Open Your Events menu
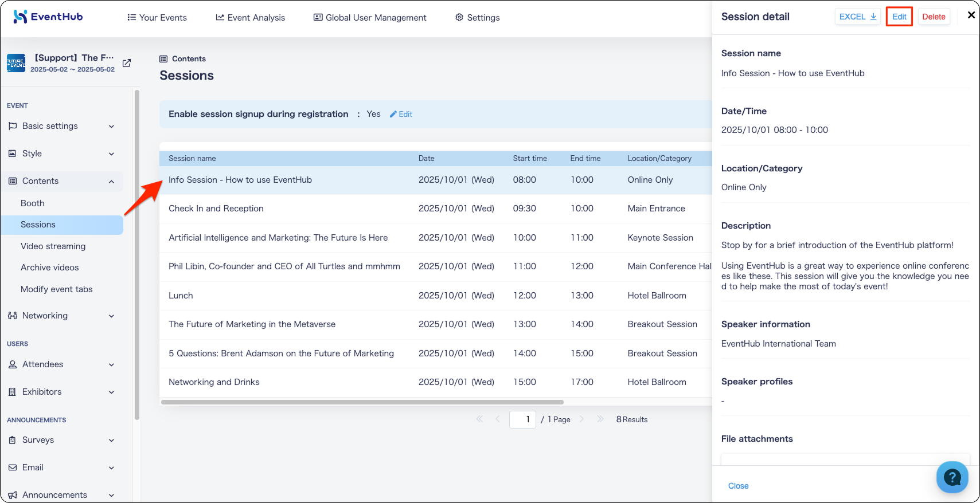Viewport: 980px width, 503px height. click(x=157, y=18)
